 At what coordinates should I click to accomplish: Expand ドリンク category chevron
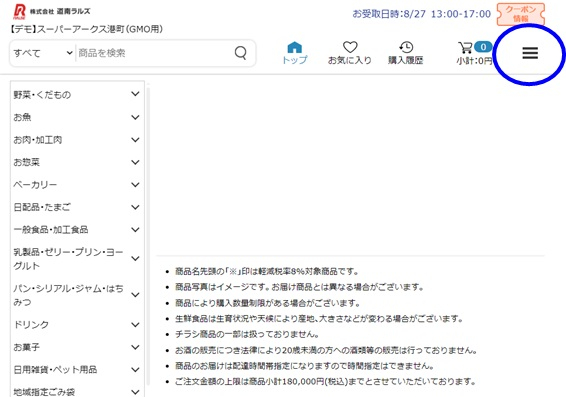[135, 325]
